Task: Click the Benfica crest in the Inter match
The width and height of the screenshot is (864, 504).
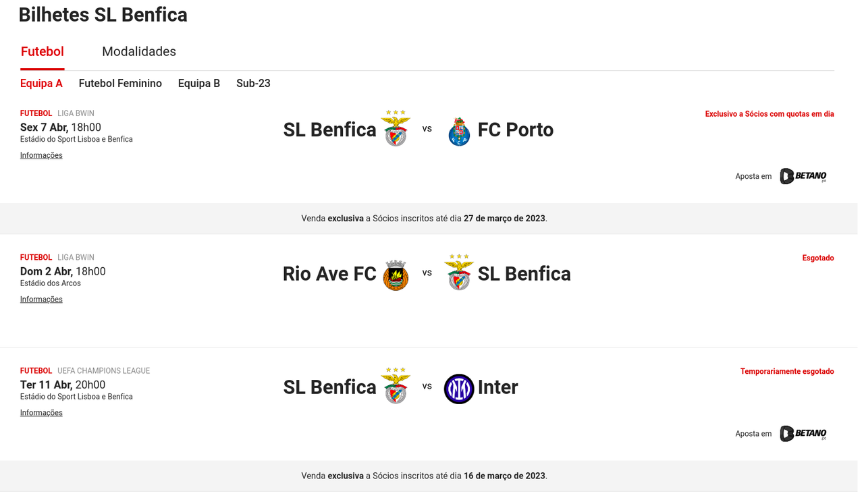Action: (x=396, y=387)
